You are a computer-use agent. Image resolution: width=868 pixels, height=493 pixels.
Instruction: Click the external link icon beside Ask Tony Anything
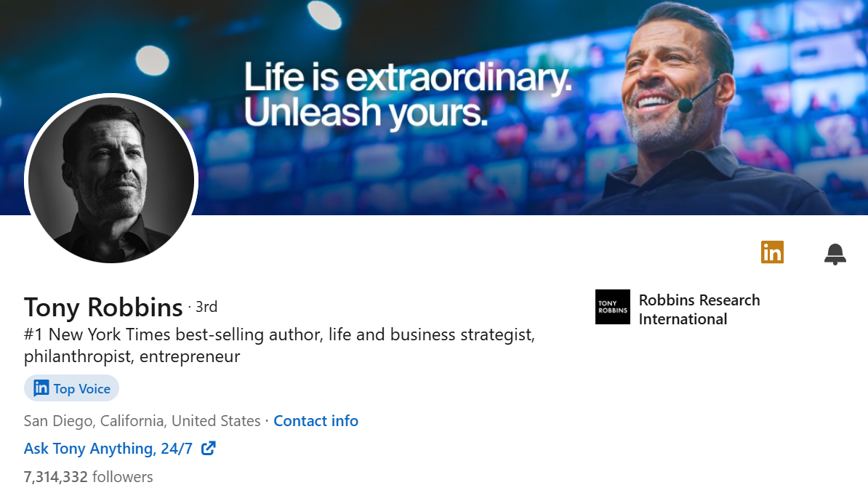209,449
